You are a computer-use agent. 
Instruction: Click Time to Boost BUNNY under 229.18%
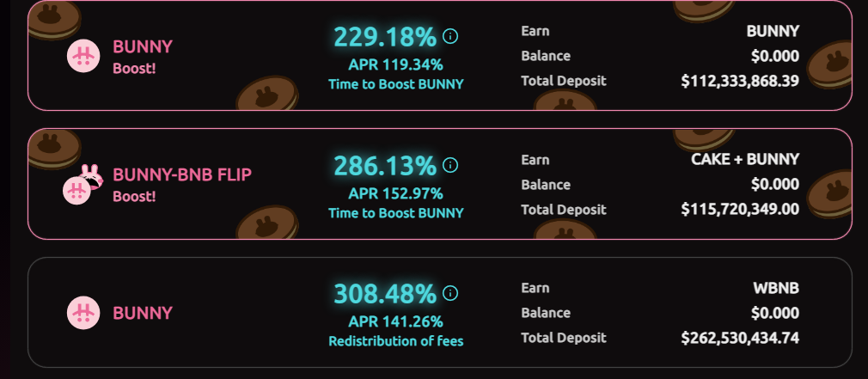pos(395,84)
